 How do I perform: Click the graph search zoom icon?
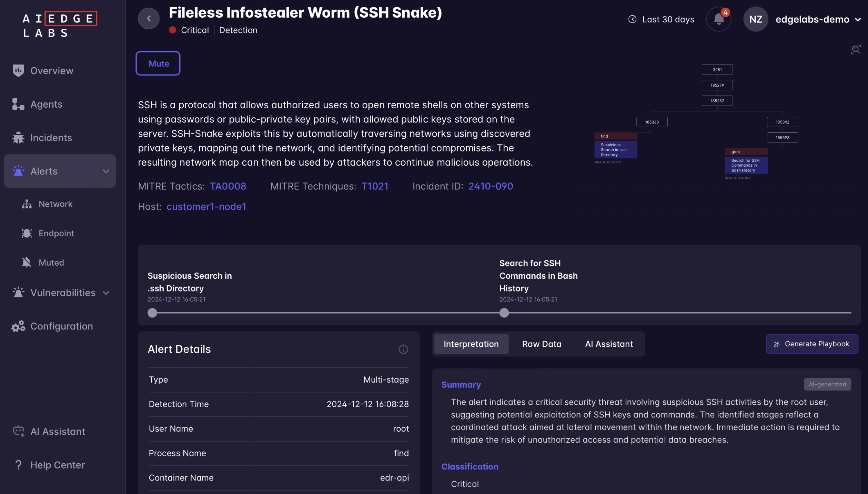point(855,50)
